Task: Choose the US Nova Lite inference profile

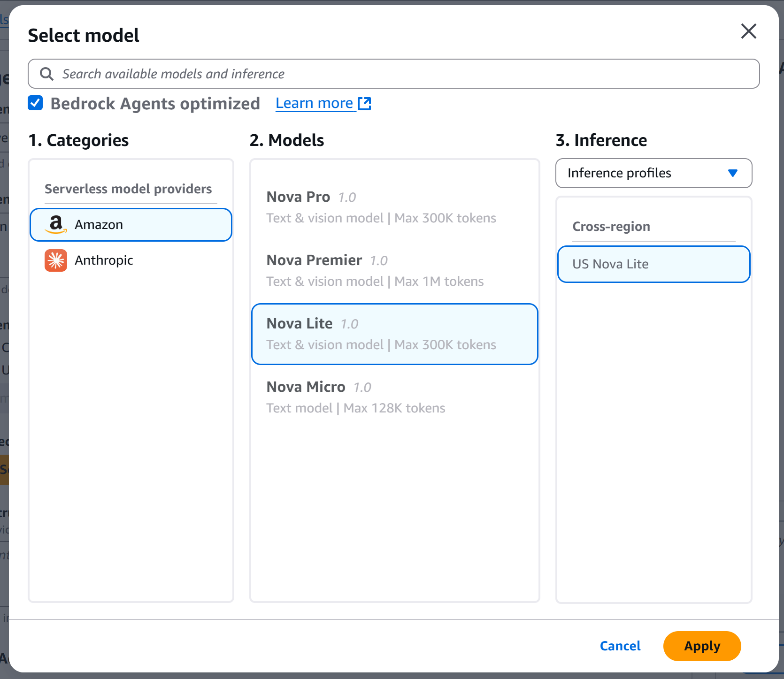Action: 653,264
